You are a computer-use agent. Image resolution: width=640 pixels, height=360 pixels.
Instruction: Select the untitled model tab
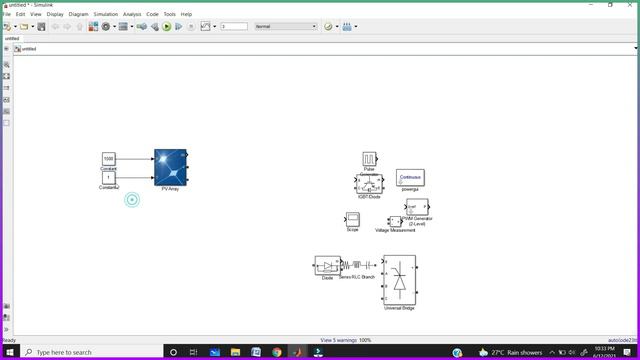12,38
